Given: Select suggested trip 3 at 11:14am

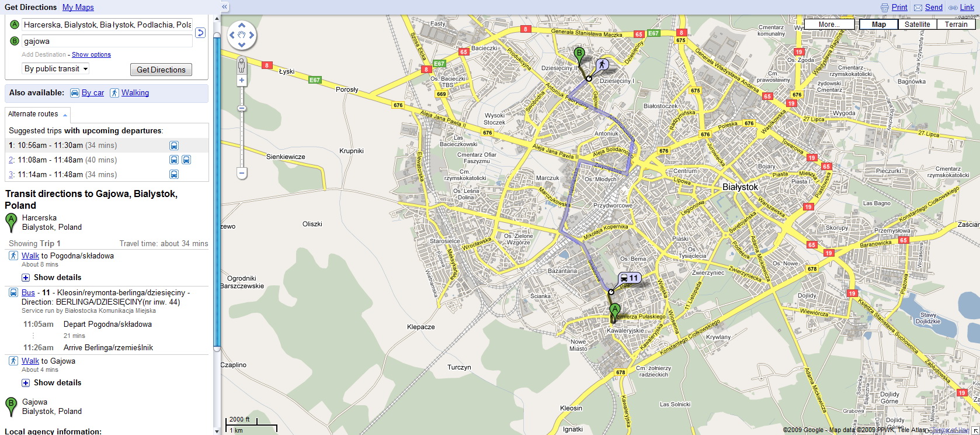Looking at the screenshot, I should pos(107,174).
